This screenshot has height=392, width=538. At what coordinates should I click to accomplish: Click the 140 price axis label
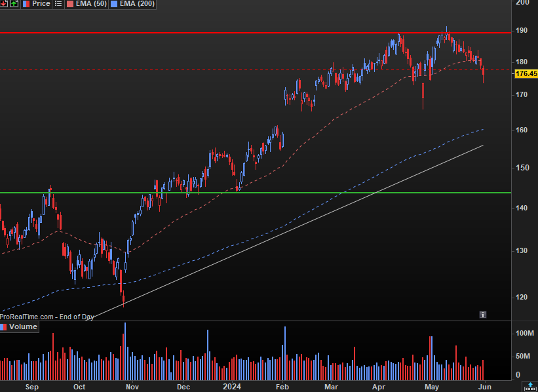coord(522,208)
